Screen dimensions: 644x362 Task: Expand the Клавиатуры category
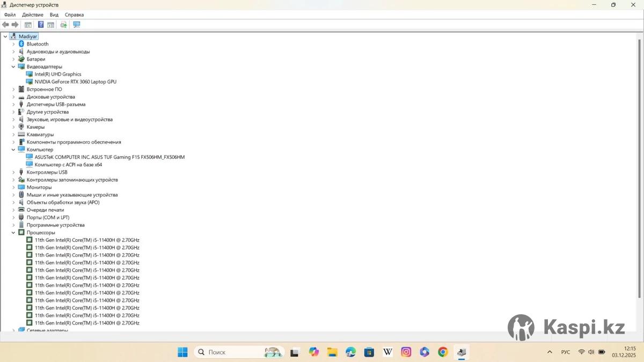tap(13, 135)
